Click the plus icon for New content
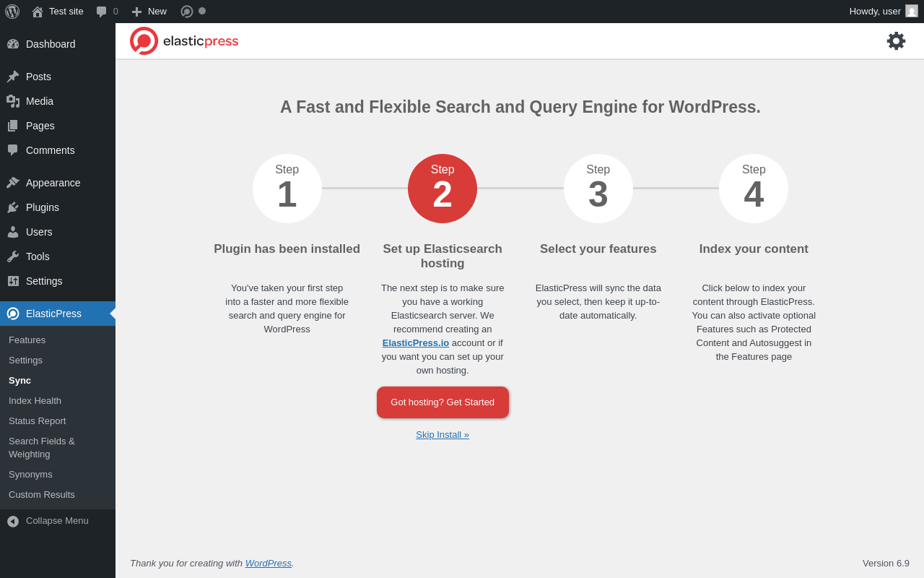Viewport: 924px width, 578px height. (136, 12)
